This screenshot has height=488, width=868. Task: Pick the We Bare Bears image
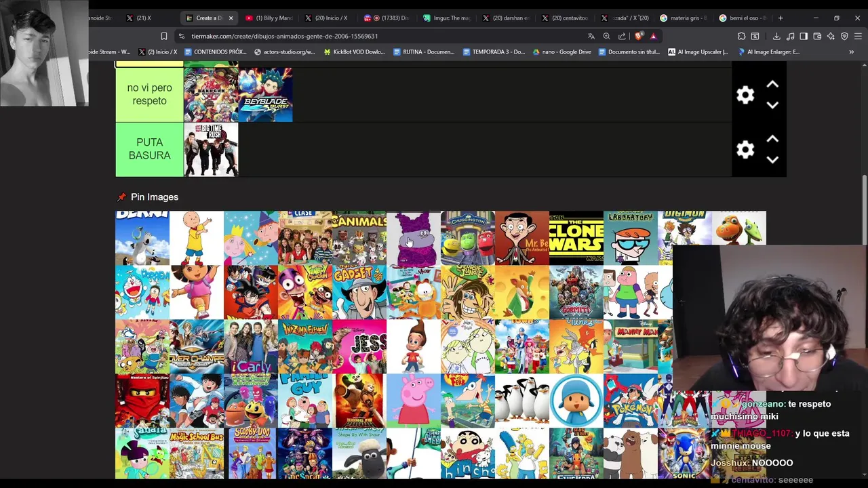tap(631, 453)
